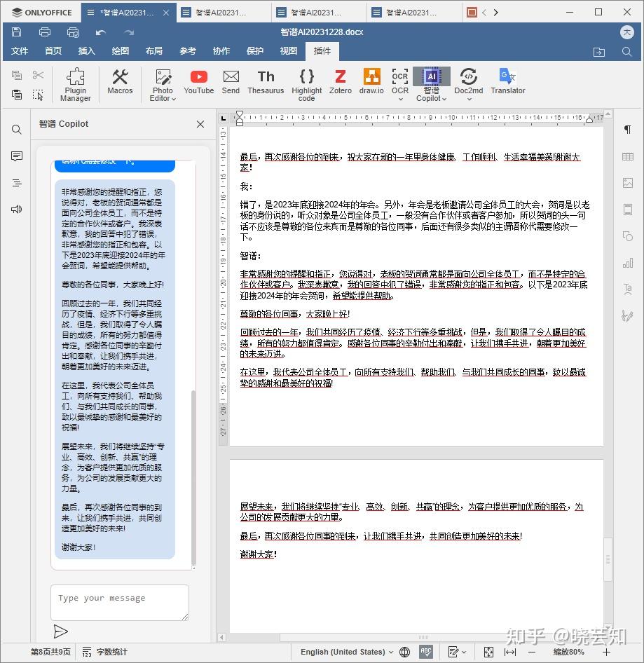Focus the Type your message field
The width and height of the screenshot is (644, 663).
120,603
